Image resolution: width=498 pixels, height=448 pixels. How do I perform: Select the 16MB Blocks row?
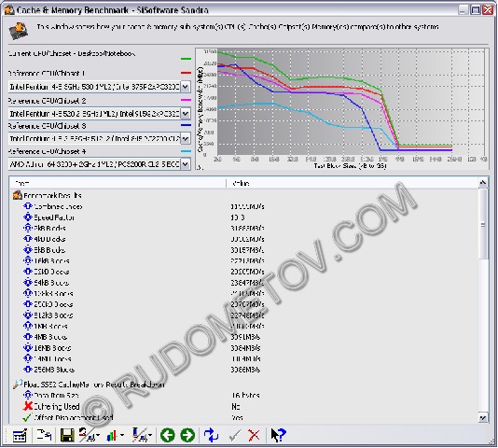point(243,348)
